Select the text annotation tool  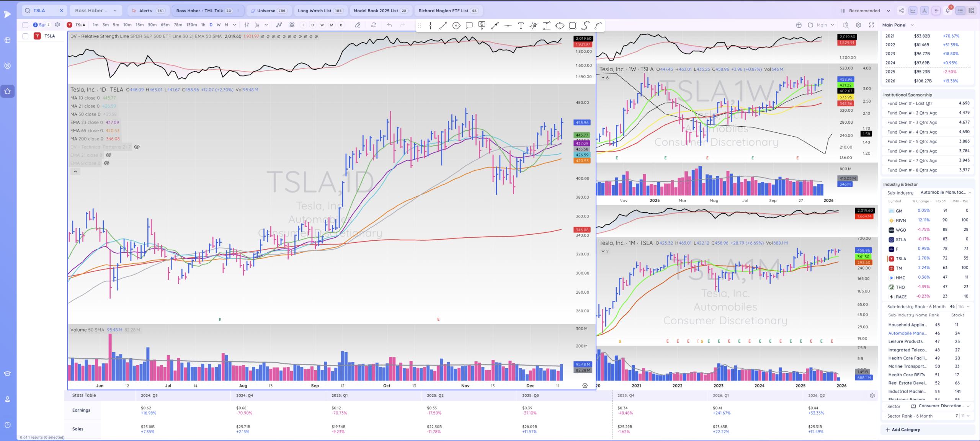pos(521,25)
